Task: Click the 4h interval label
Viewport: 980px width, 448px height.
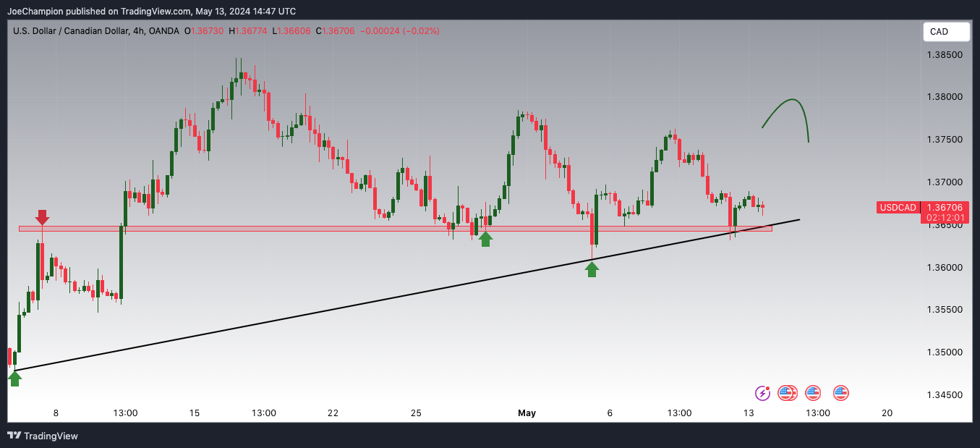Action: pyautogui.click(x=139, y=31)
